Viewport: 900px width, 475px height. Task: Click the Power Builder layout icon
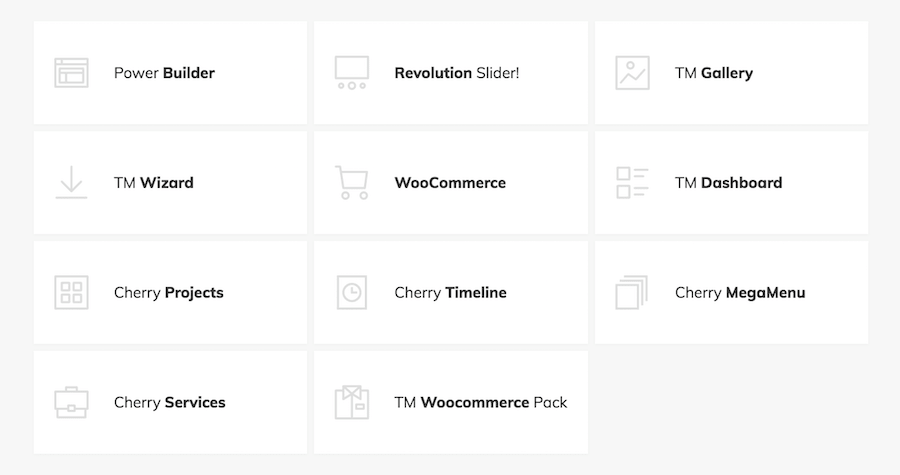pos(71,73)
